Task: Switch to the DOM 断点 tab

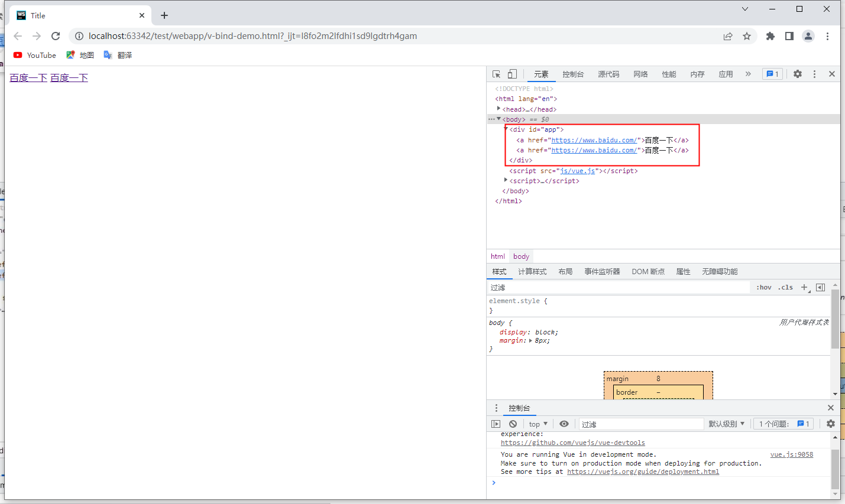Action: tap(648, 272)
